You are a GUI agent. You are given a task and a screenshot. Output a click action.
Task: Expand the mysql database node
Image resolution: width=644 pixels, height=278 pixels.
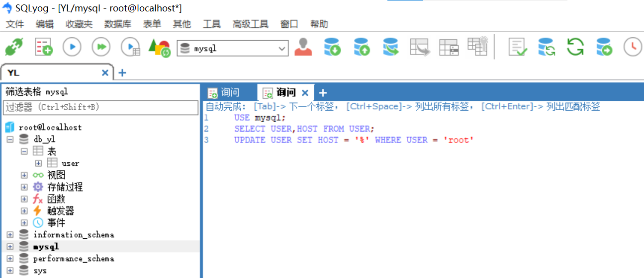(x=10, y=246)
